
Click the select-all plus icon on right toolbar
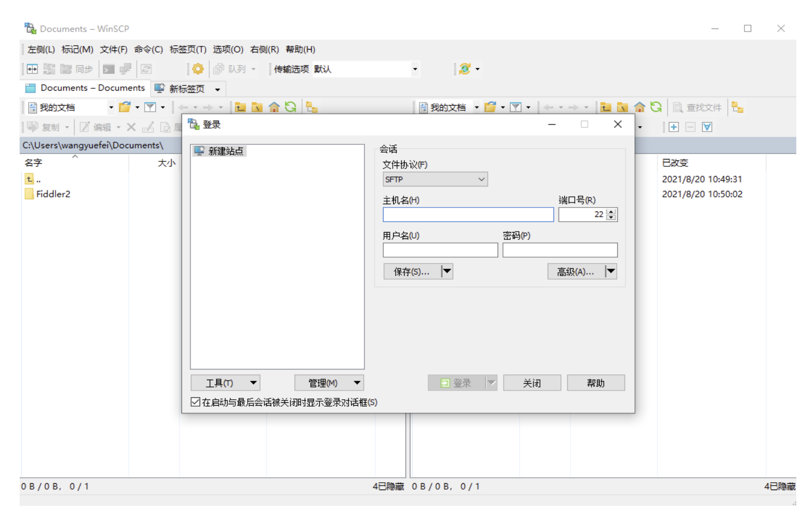point(674,128)
